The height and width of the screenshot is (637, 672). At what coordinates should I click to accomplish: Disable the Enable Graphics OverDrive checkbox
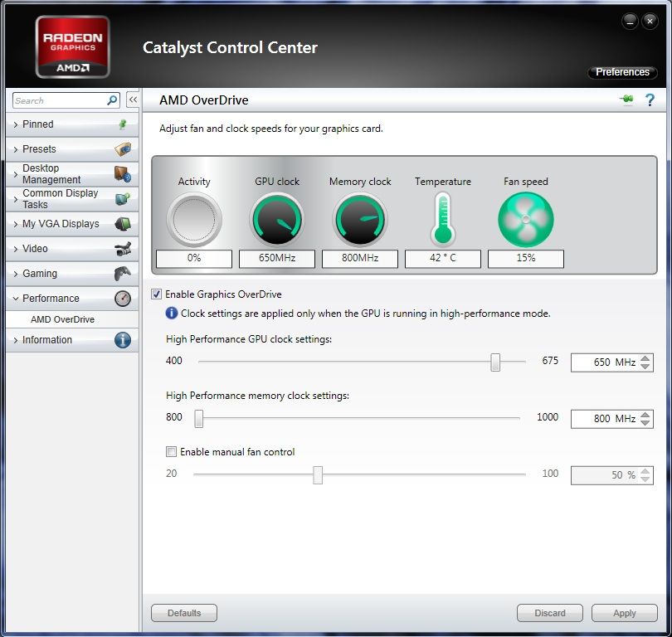[x=157, y=294]
